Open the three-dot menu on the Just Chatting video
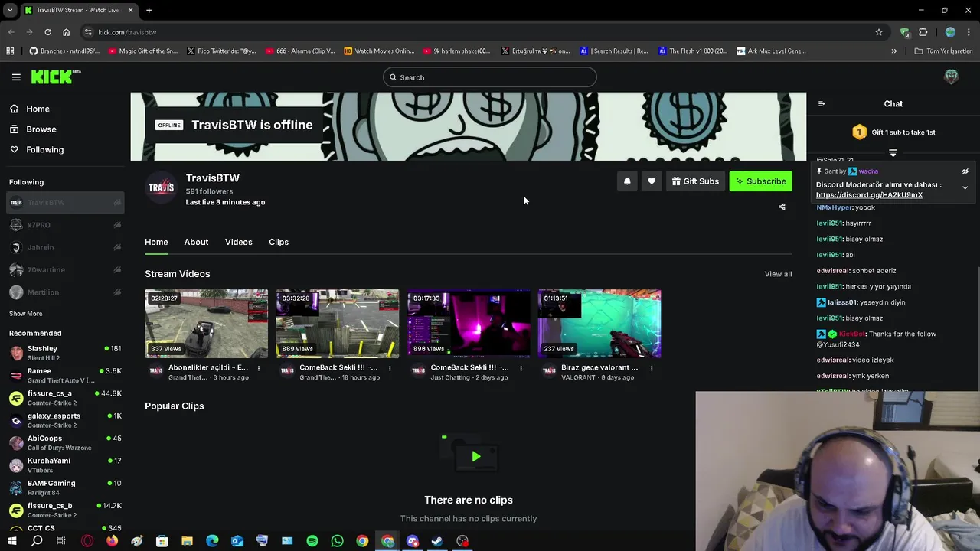 click(x=521, y=368)
